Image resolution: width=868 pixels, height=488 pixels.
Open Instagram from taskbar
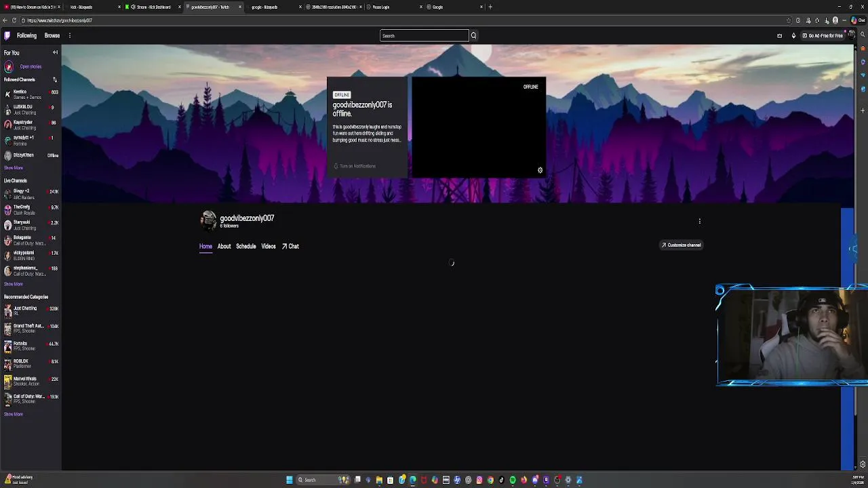click(x=479, y=480)
